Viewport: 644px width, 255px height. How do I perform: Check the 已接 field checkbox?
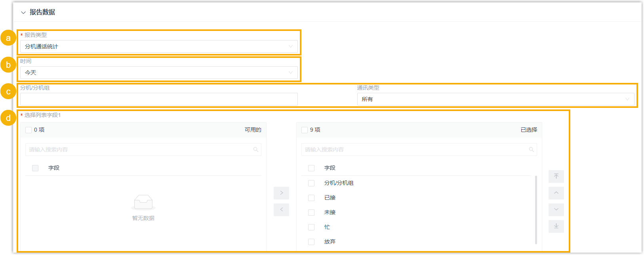(311, 198)
